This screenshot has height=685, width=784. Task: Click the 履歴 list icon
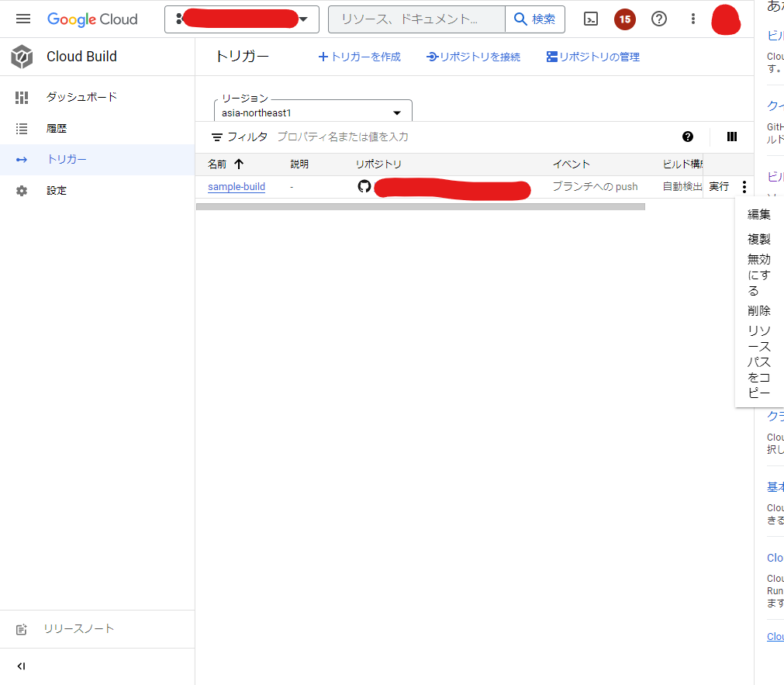(22, 129)
